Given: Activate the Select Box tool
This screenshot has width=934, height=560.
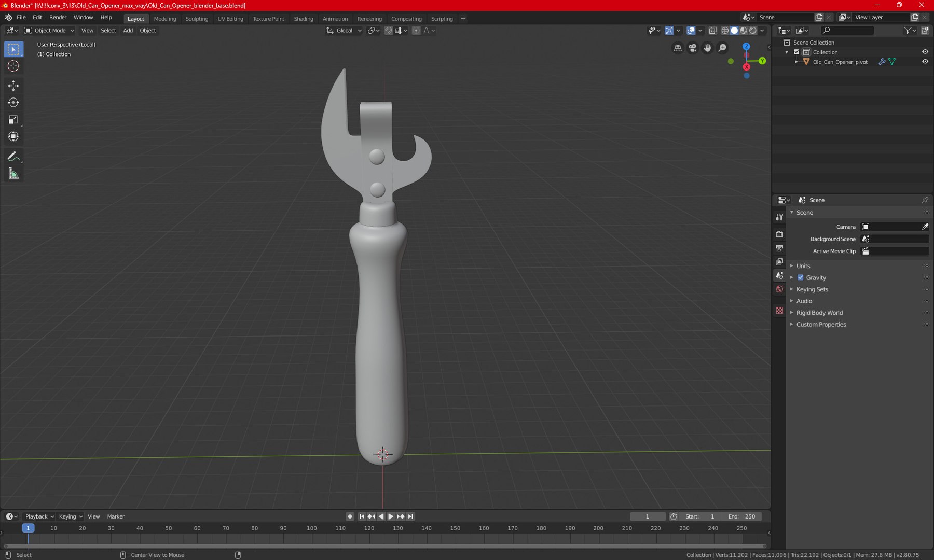Looking at the screenshot, I should point(13,49).
